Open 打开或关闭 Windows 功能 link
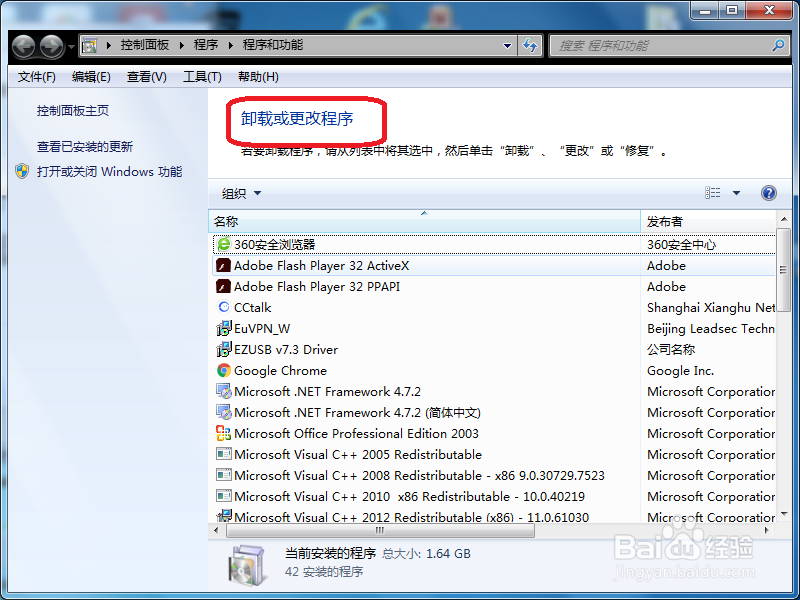Image resolution: width=800 pixels, height=600 pixels. 109,171
